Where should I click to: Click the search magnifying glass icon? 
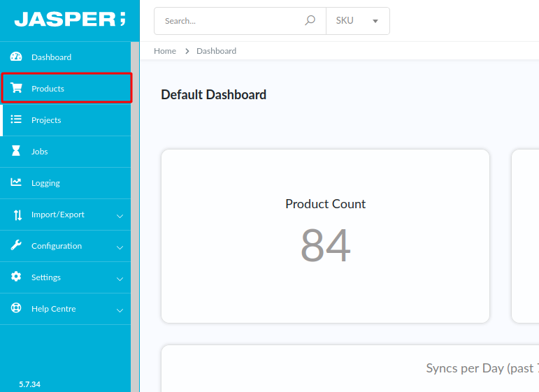coord(310,21)
